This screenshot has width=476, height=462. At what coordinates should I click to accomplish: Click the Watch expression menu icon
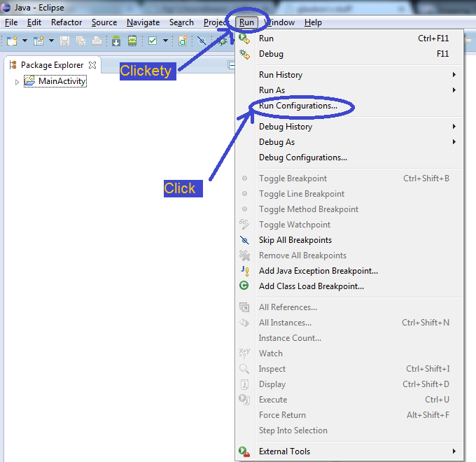(x=244, y=353)
